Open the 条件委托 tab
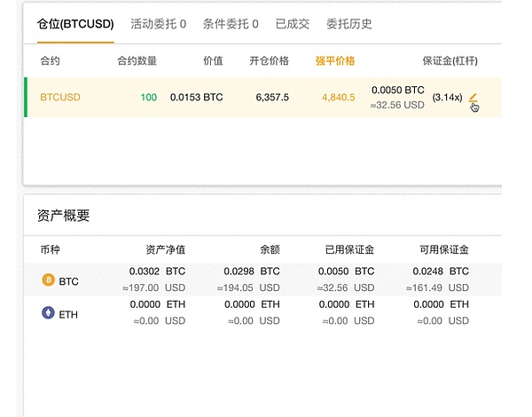The image size is (532, 417). coord(230,24)
